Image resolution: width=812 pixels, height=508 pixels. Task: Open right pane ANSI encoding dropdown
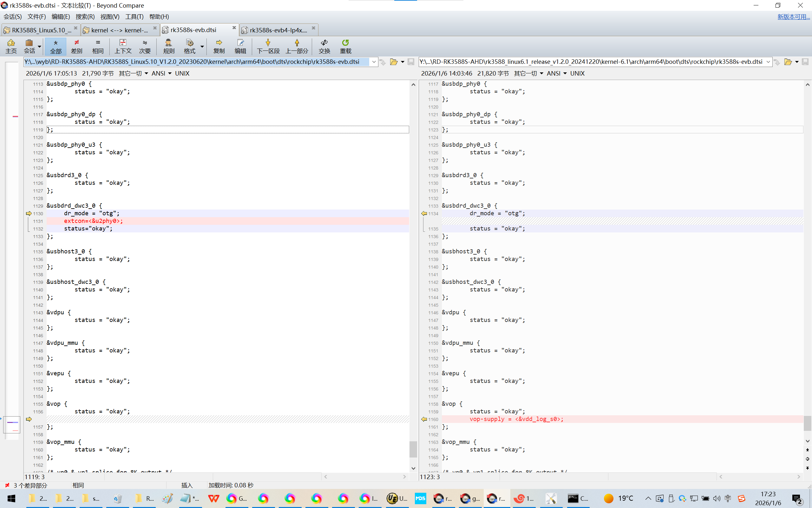(557, 73)
